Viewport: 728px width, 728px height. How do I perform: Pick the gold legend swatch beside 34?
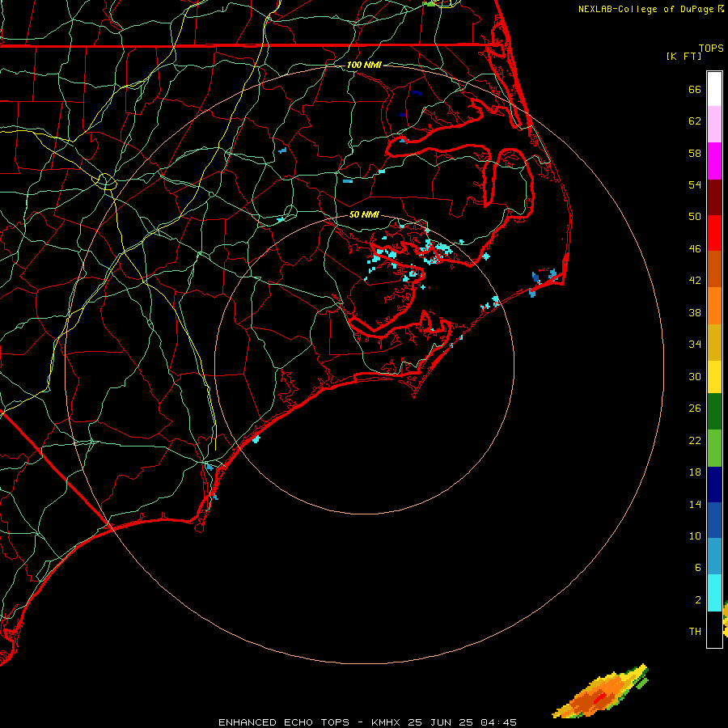point(714,343)
